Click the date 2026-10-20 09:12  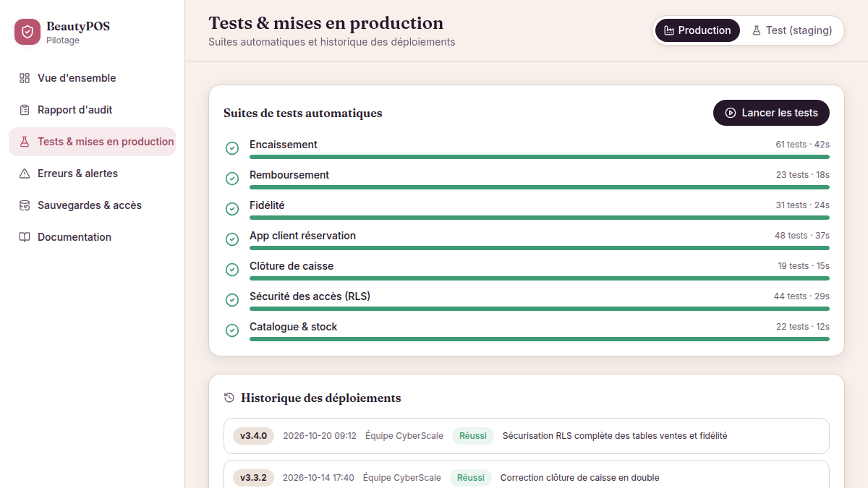[320, 436]
